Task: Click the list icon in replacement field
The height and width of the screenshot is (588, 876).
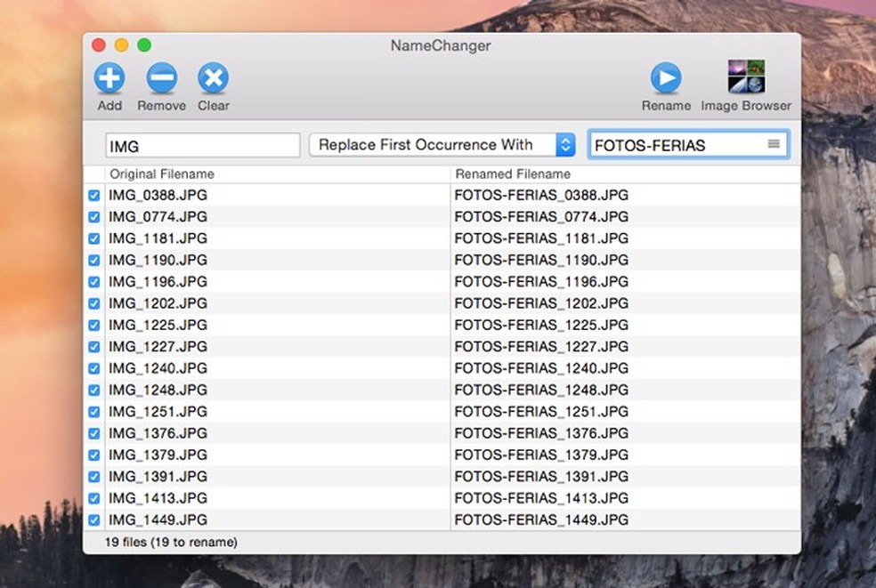Action: click(774, 144)
